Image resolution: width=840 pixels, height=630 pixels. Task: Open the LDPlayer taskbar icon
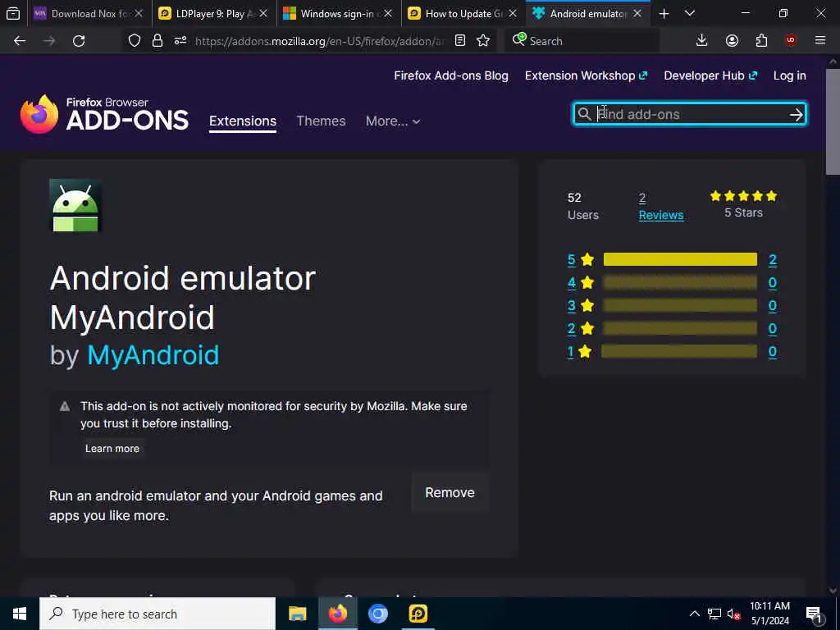418,614
